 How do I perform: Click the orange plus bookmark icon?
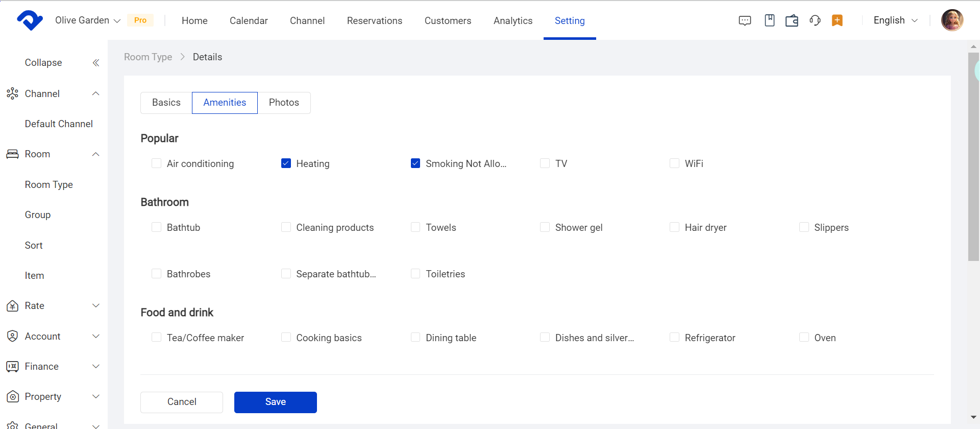click(837, 20)
